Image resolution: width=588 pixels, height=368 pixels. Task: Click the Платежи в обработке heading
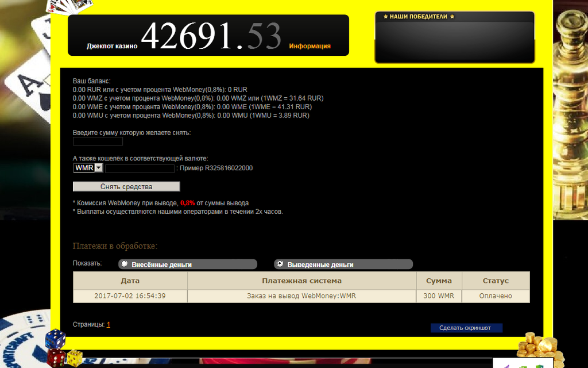click(115, 246)
